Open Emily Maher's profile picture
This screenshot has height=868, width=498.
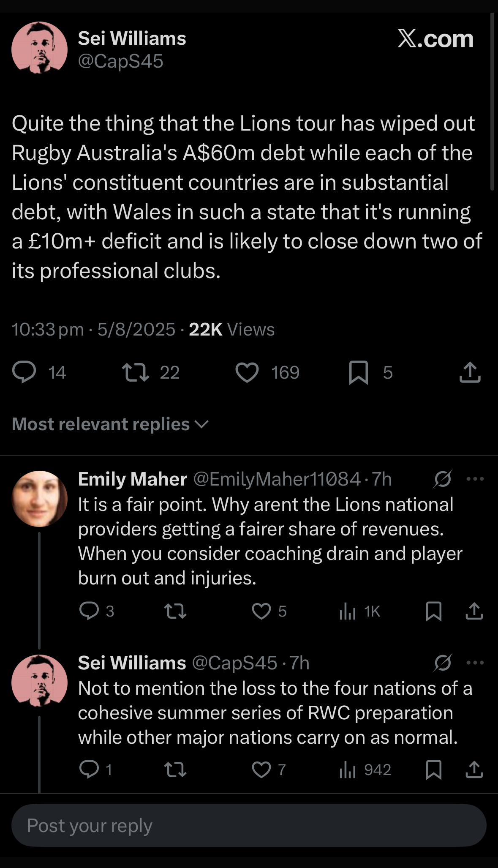[39, 499]
